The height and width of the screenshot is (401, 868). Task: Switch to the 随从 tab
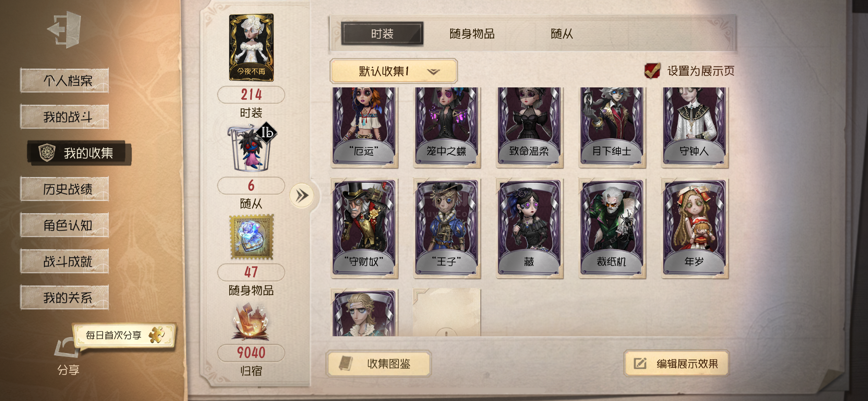click(562, 34)
